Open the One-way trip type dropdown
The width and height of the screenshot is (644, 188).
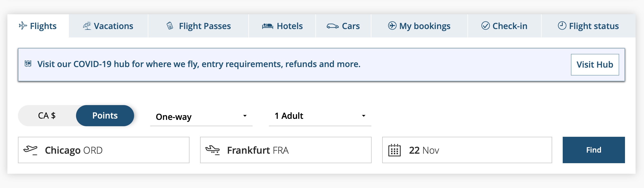tap(201, 116)
